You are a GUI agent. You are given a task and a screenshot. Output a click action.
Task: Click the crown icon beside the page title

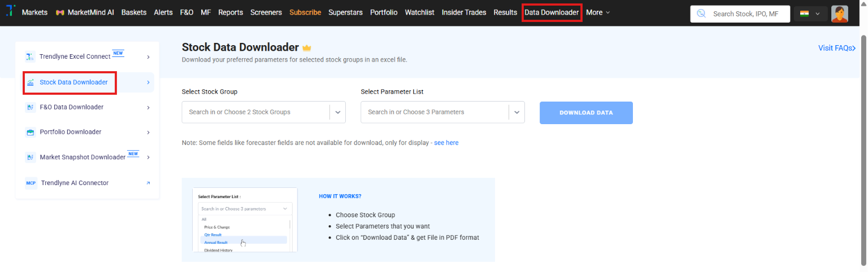[307, 48]
